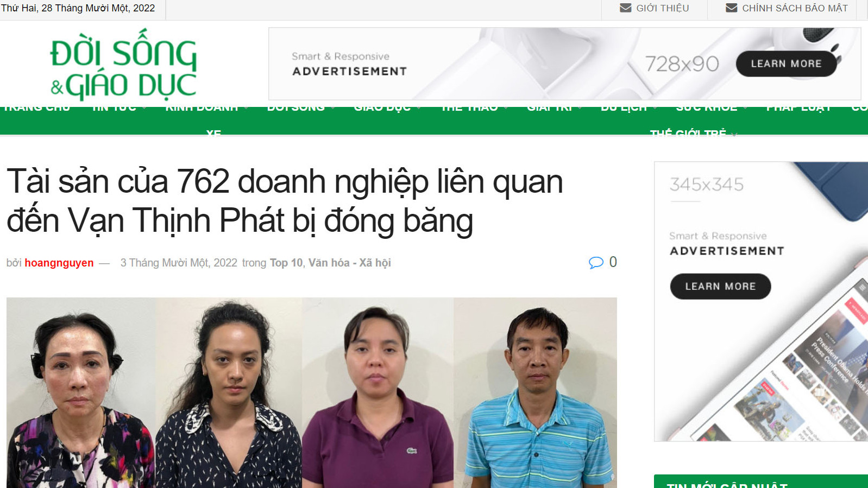Screen dimensions: 868x488
Task: Open the Giới Thiệu link
Action: pyautogui.click(x=662, y=8)
